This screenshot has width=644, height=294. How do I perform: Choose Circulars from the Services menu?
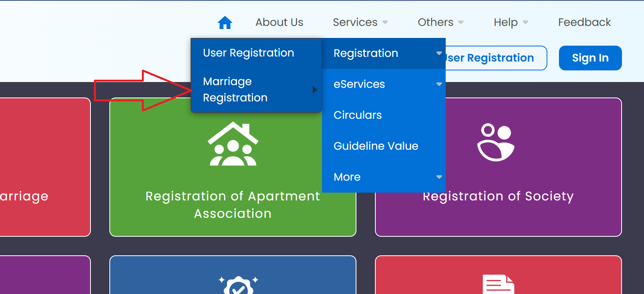tap(358, 115)
